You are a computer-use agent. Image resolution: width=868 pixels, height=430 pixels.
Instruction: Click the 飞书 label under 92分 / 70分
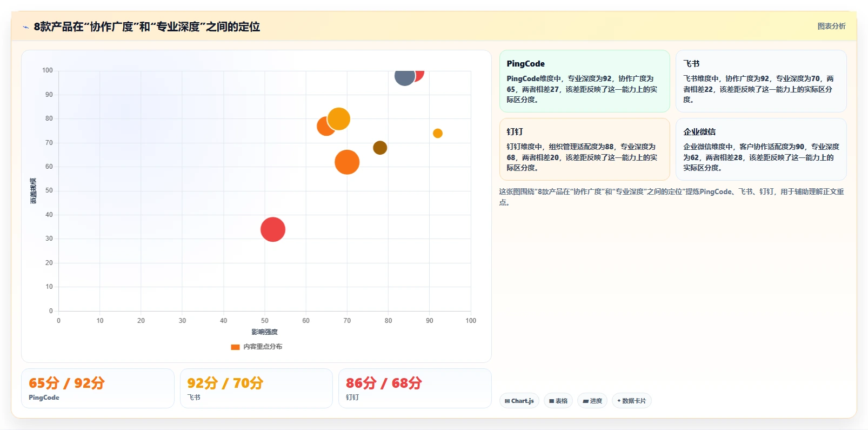pos(193,398)
